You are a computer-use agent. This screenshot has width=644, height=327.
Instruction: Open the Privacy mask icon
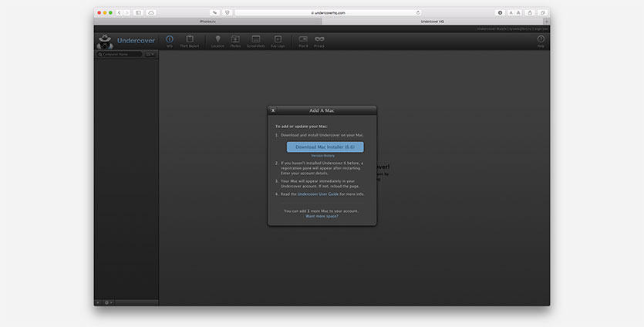[x=319, y=41]
